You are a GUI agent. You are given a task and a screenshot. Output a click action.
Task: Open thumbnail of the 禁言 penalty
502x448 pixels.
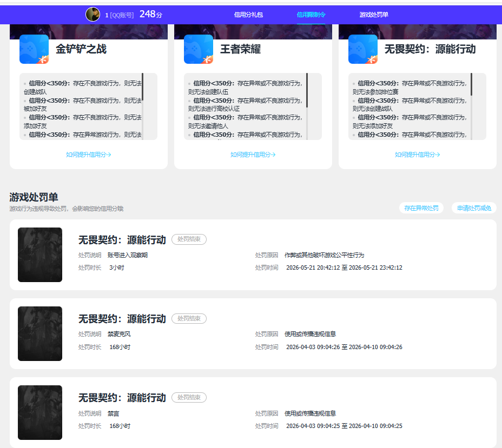click(x=40, y=412)
